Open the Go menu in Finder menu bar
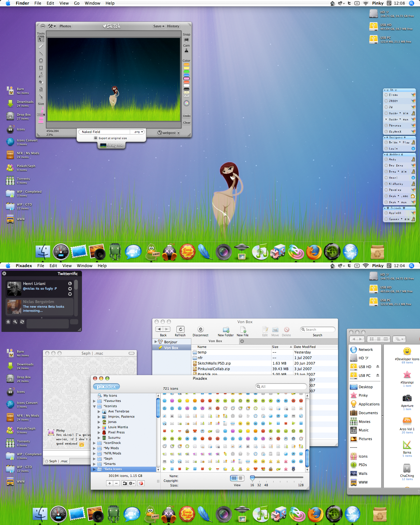The image size is (420, 525). pos(77,3)
